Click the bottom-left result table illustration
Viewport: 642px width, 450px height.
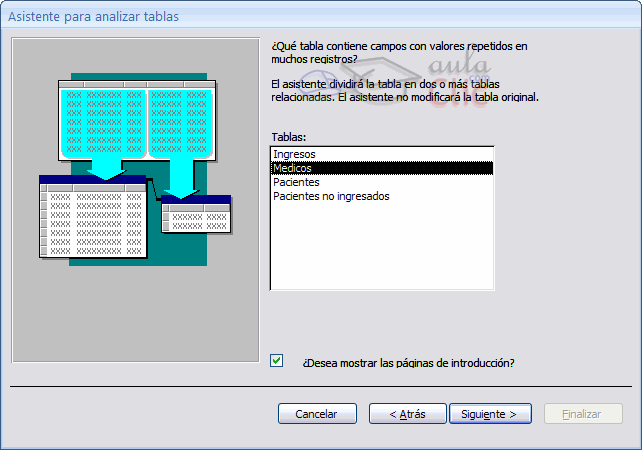point(93,218)
